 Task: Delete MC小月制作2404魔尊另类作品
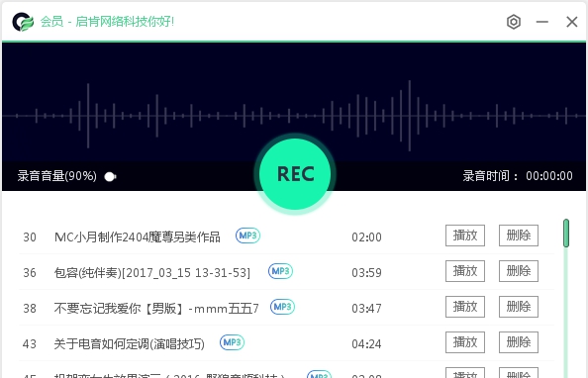[519, 236]
